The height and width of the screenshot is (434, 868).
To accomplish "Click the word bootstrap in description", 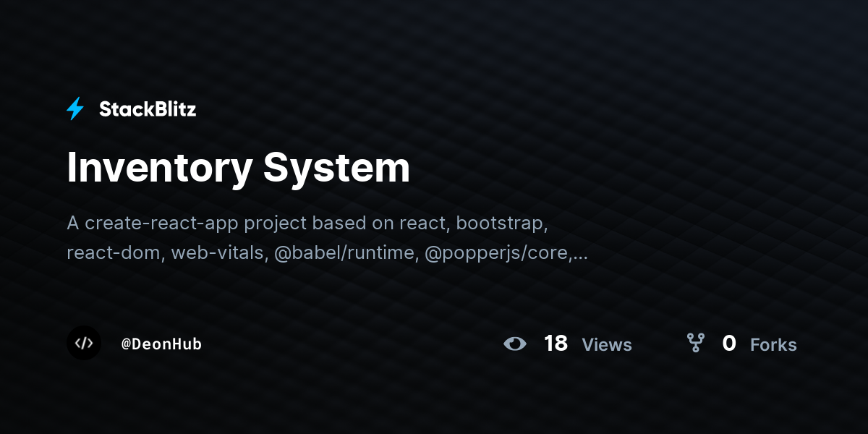I will [x=501, y=224].
